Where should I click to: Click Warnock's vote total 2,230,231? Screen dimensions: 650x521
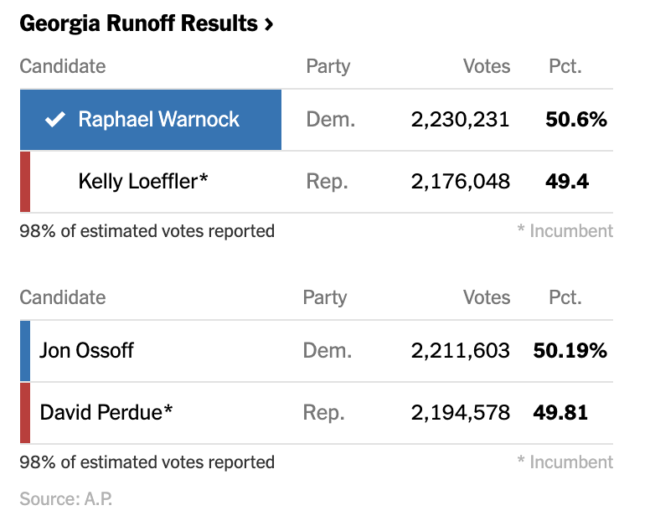tap(460, 120)
